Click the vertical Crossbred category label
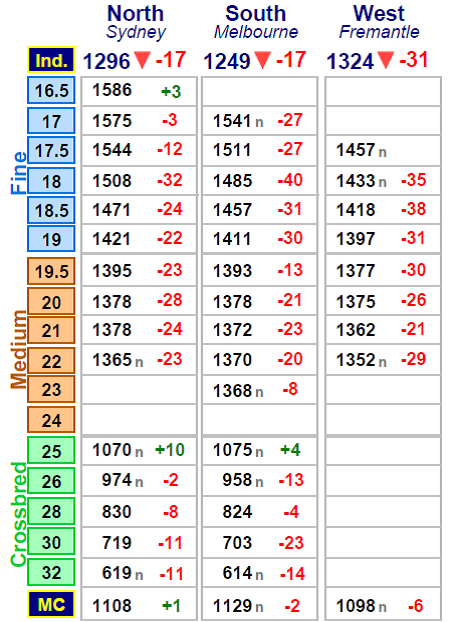 [x=18, y=514]
